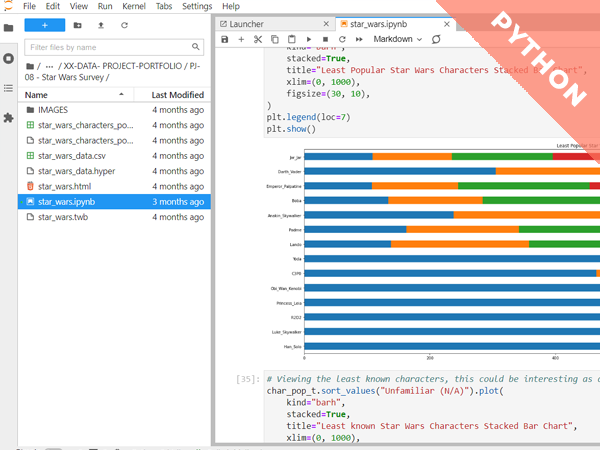Select the star_wars.html file
This screenshot has width=600, height=450.
[114, 186]
